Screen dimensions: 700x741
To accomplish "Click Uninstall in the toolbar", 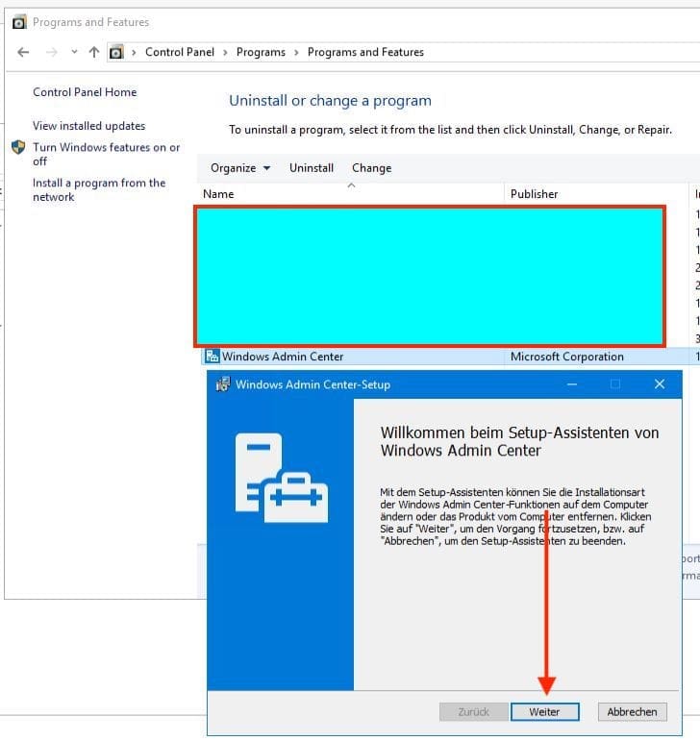I will (312, 168).
